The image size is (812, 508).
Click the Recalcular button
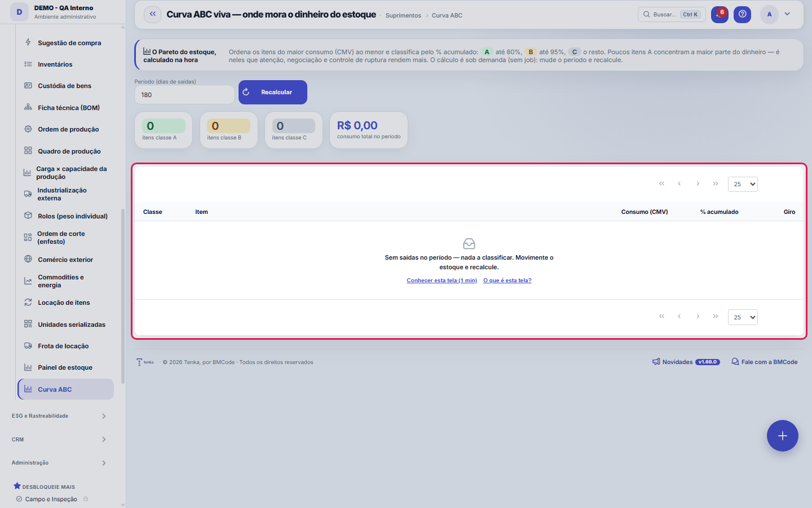(x=273, y=92)
